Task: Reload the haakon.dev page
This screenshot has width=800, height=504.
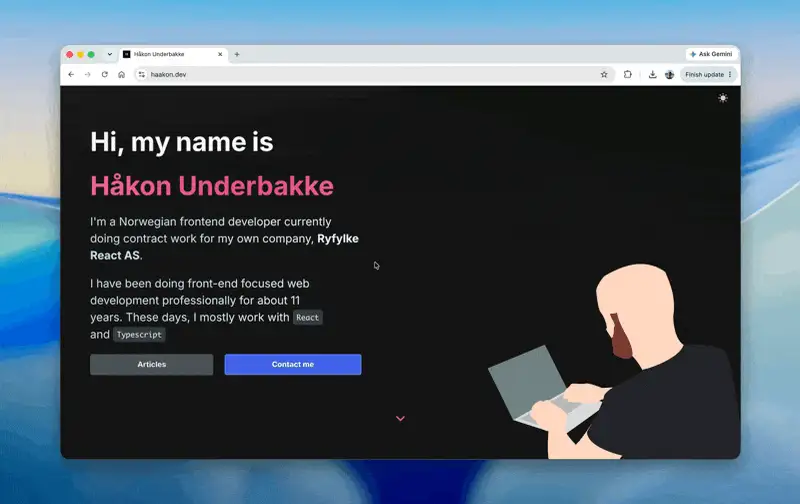Action: click(x=105, y=74)
